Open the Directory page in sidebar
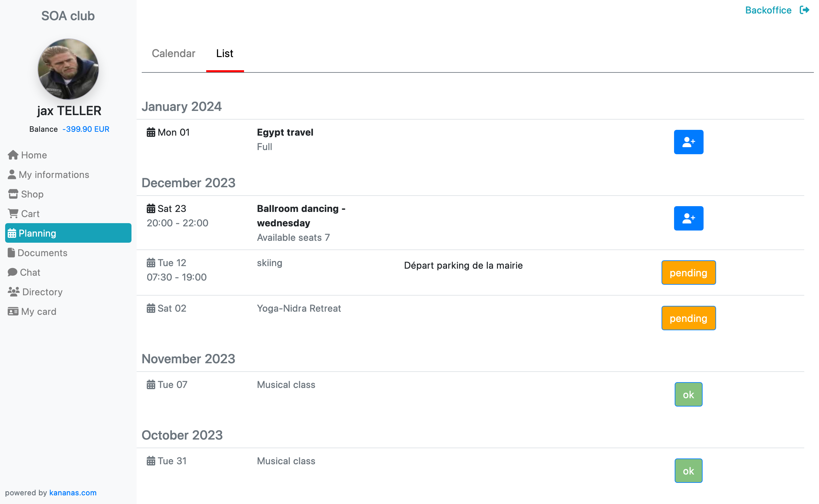The height and width of the screenshot is (504, 819). pyautogui.click(x=35, y=292)
